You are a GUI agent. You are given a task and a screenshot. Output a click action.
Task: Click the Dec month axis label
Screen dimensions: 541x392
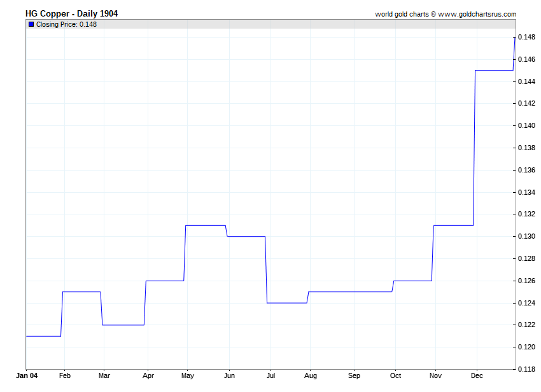pos(477,376)
